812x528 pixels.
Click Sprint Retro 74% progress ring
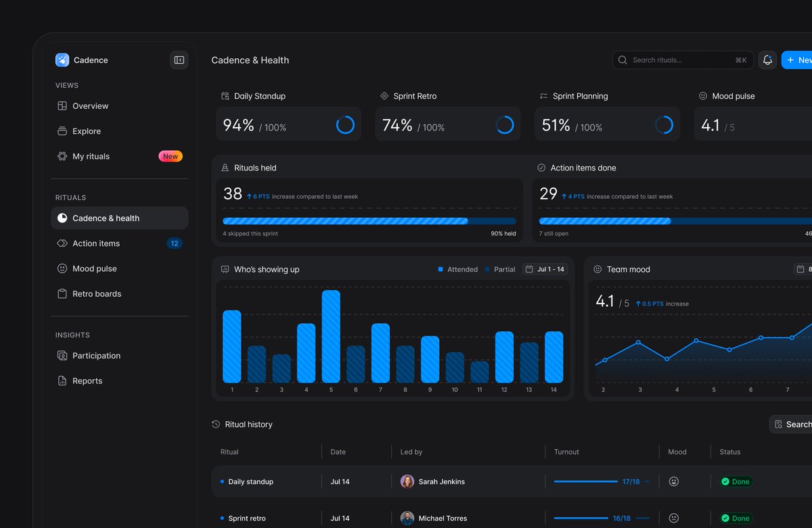click(505, 125)
